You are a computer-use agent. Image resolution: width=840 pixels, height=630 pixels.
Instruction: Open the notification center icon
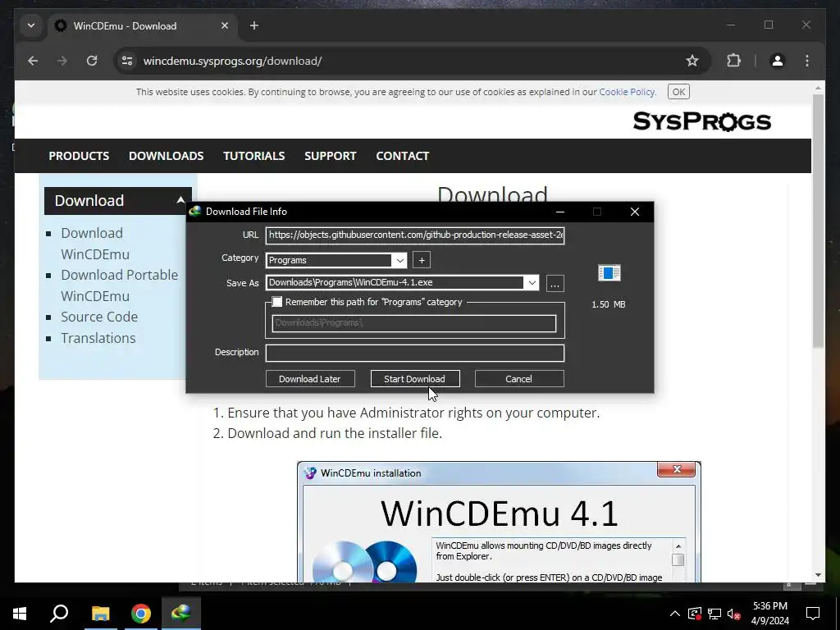[x=813, y=614]
